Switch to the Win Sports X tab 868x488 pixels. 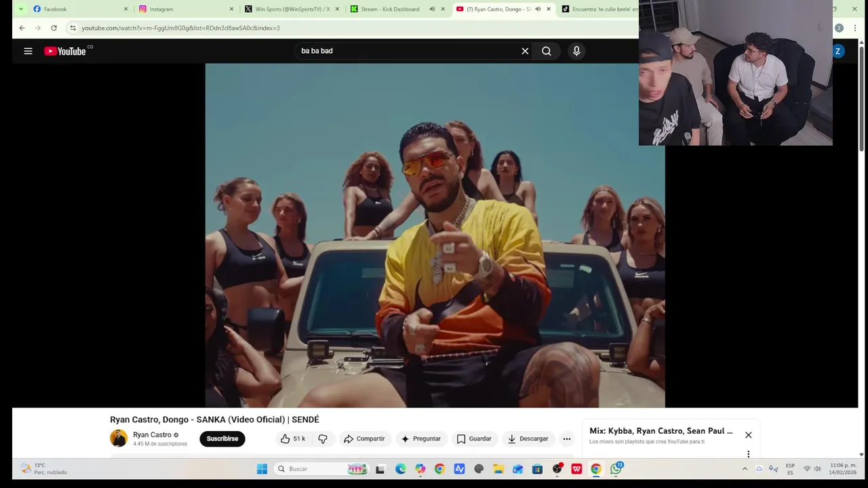(292, 9)
